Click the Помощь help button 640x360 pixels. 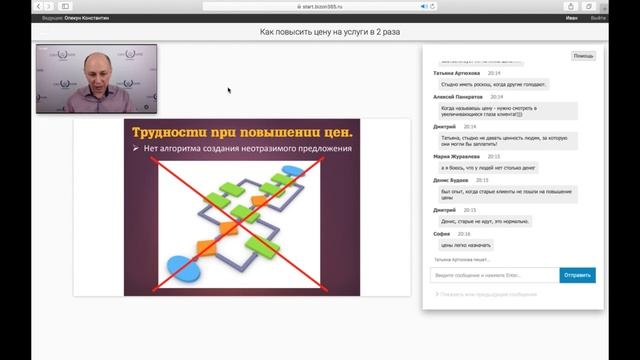click(583, 56)
